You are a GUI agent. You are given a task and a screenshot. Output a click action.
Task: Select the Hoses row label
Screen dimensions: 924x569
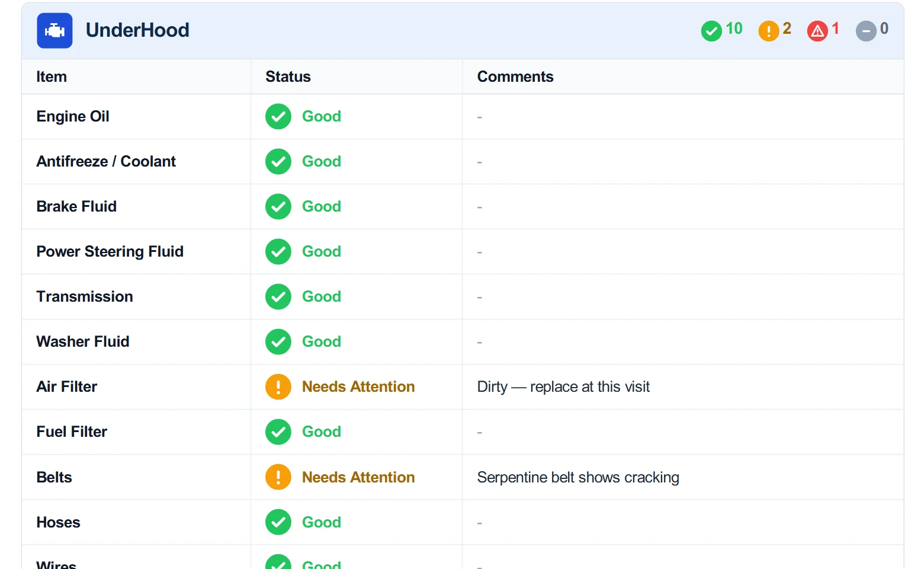click(x=58, y=522)
